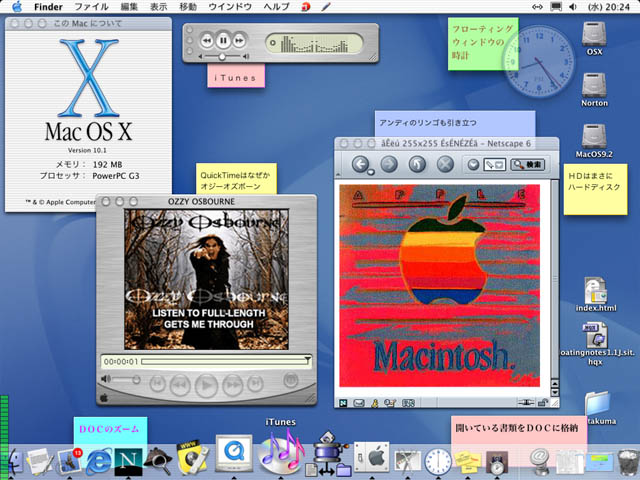Open Instant Messenger from Netscape status bar

point(375,403)
